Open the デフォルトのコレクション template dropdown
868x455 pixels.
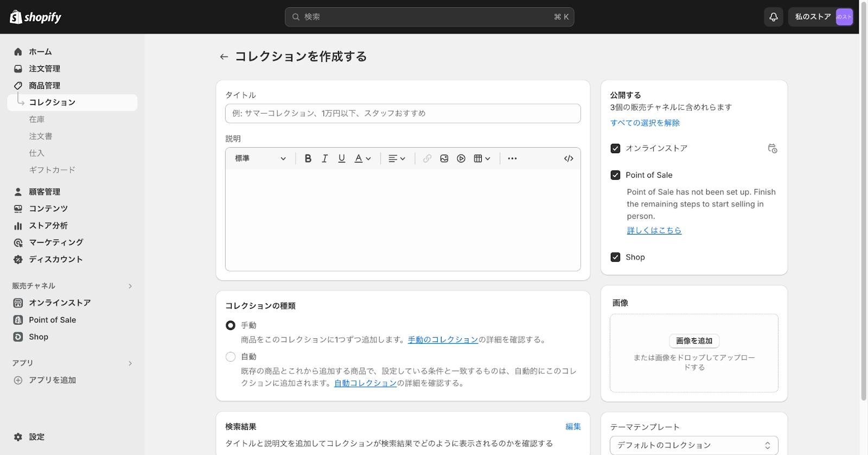(x=694, y=445)
